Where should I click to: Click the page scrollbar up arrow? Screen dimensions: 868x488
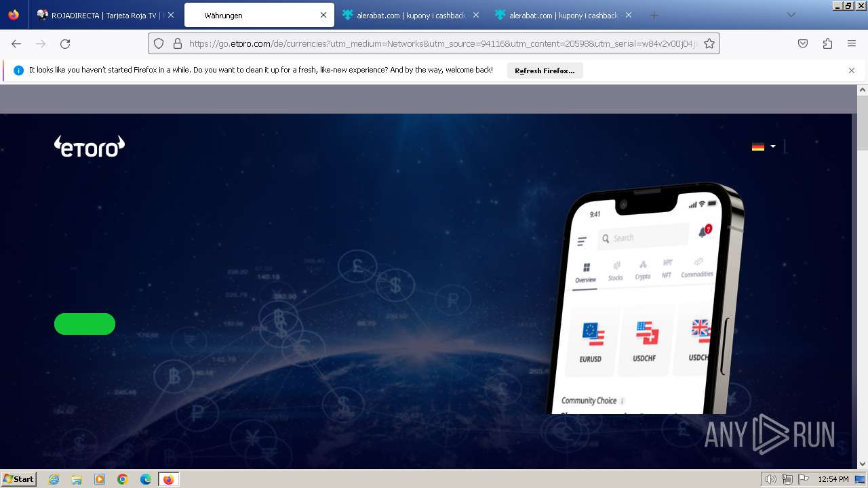[x=863, y=90]
